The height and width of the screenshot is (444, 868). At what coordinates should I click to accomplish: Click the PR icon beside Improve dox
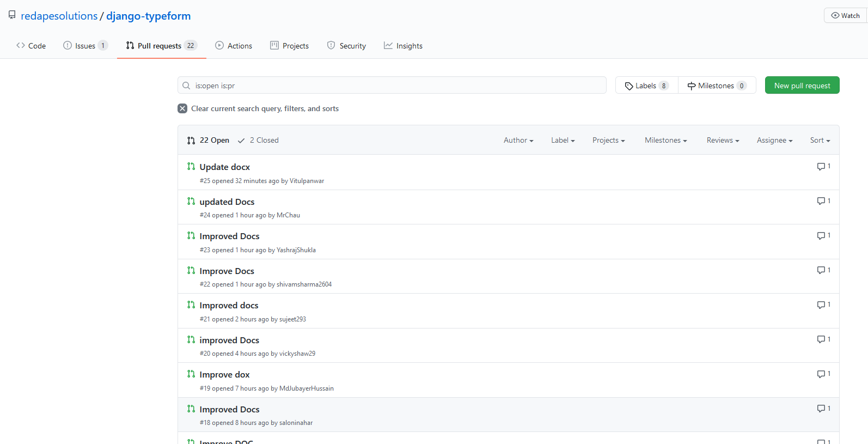tap(191, 374)
